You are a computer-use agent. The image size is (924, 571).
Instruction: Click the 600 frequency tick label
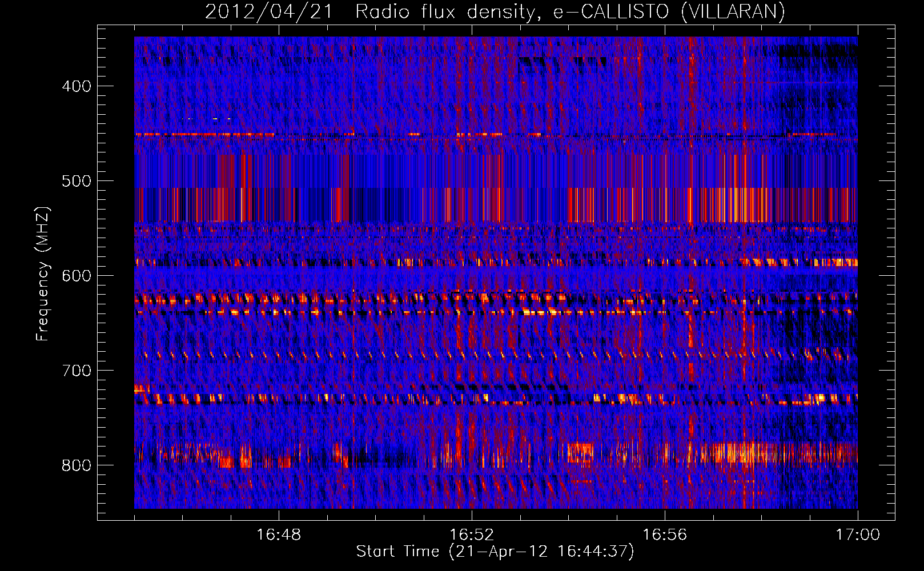(x=77, y=276)
